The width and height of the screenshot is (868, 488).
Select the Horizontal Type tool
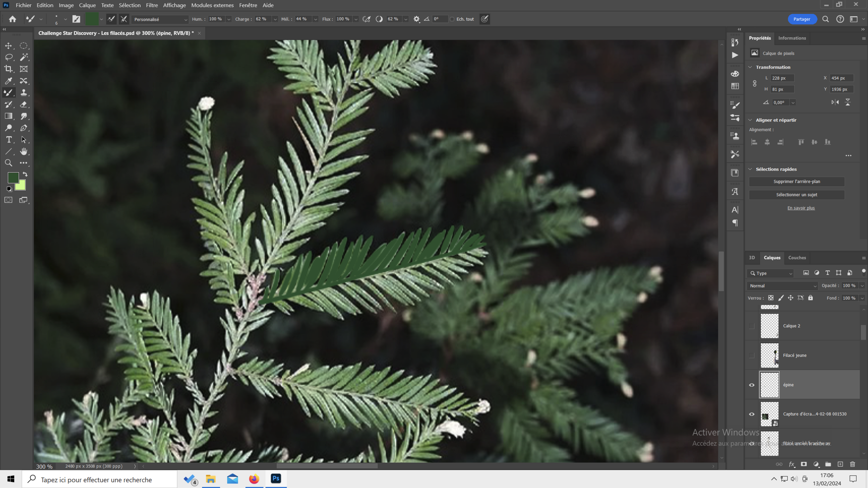(9, 140)
